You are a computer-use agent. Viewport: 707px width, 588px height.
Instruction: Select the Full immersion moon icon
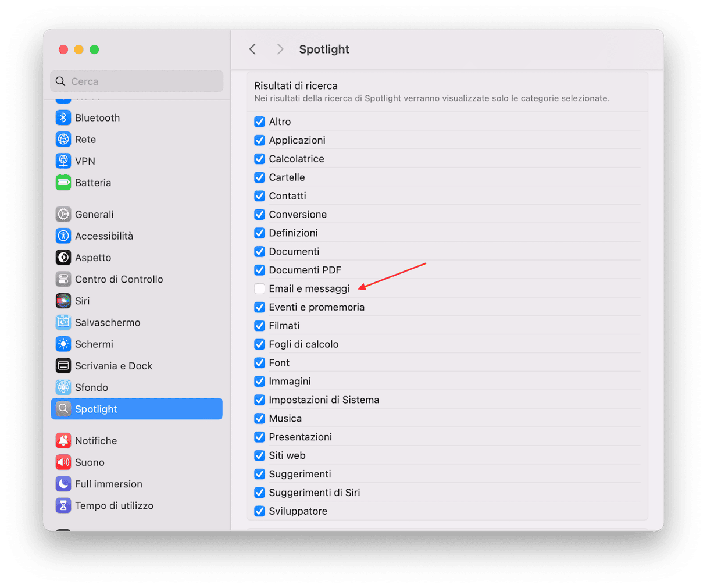coord(63,484)
